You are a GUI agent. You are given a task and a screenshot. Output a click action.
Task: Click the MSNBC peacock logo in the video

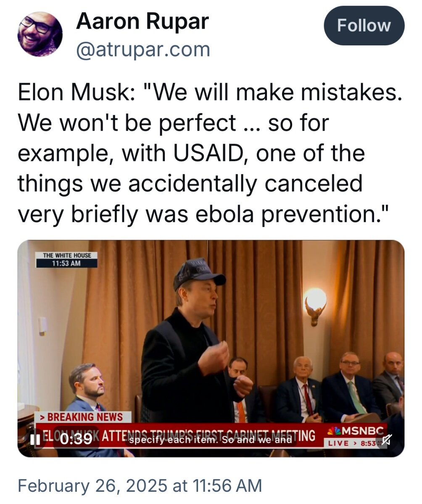click(335, 430)
